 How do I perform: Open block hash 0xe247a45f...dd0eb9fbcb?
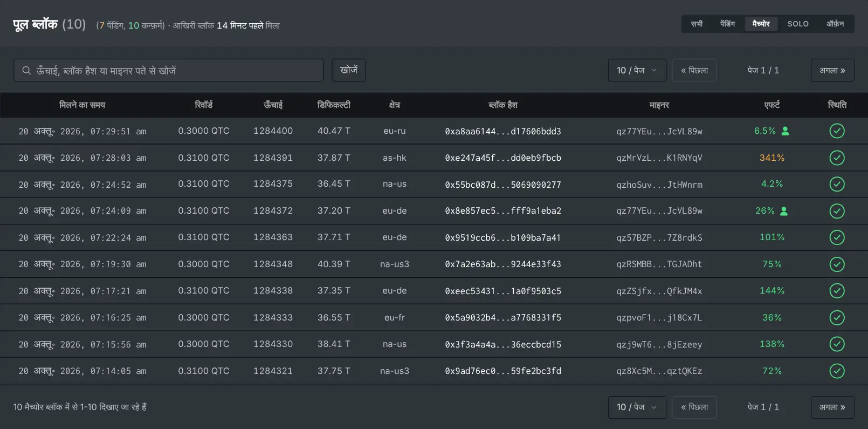click(503, 158)
